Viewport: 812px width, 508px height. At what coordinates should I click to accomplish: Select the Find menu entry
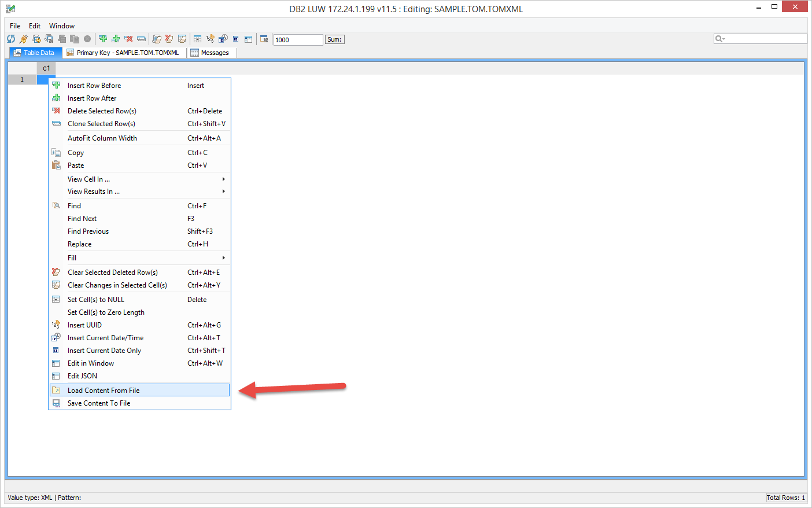(140, 206)
